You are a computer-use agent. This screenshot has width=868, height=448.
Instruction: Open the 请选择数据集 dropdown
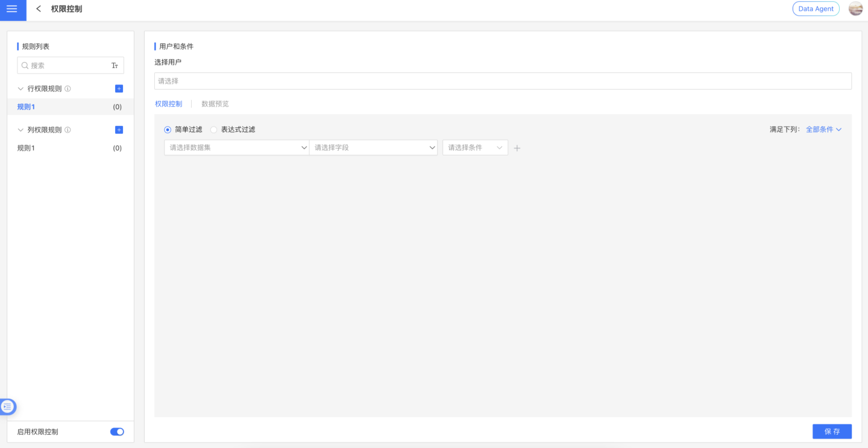coord(236,148)
